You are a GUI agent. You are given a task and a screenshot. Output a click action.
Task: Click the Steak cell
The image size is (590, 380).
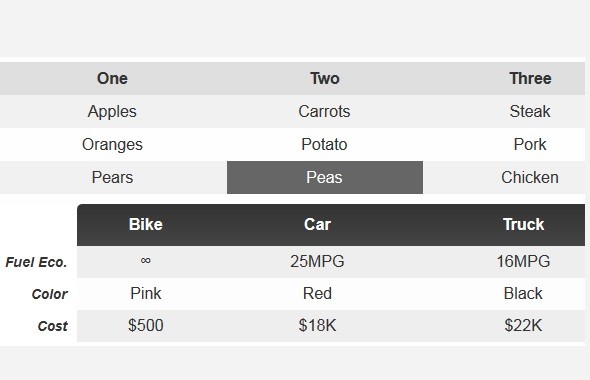pos(530,111)
